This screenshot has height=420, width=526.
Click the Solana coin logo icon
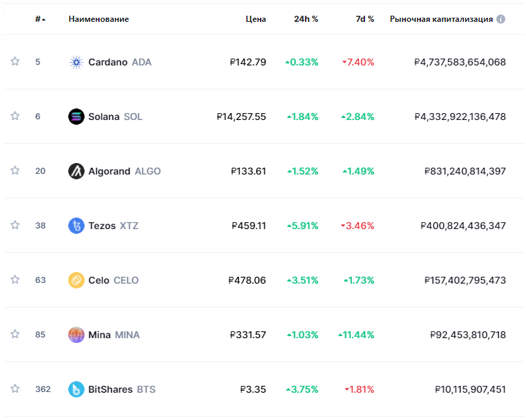(x=76, y=117)
